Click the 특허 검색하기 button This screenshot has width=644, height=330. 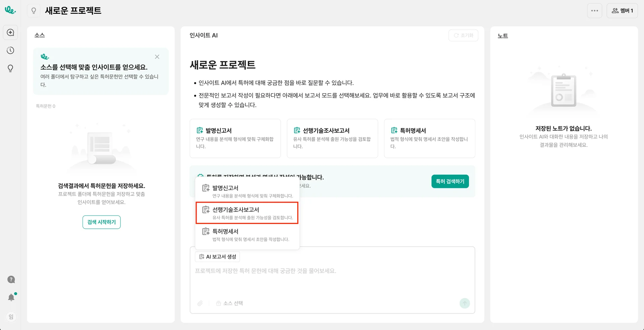click(450, 181)
